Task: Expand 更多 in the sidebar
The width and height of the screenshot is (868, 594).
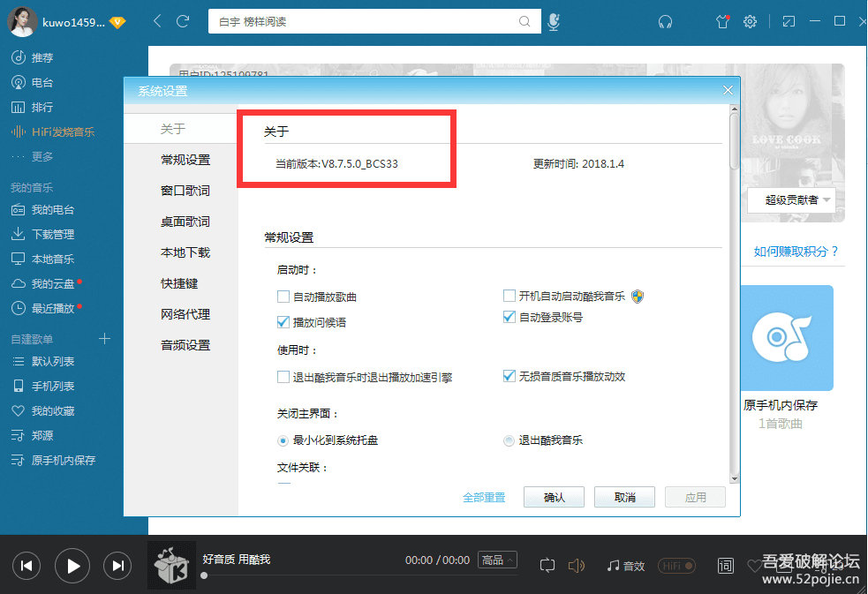Action: click(34, 156)
